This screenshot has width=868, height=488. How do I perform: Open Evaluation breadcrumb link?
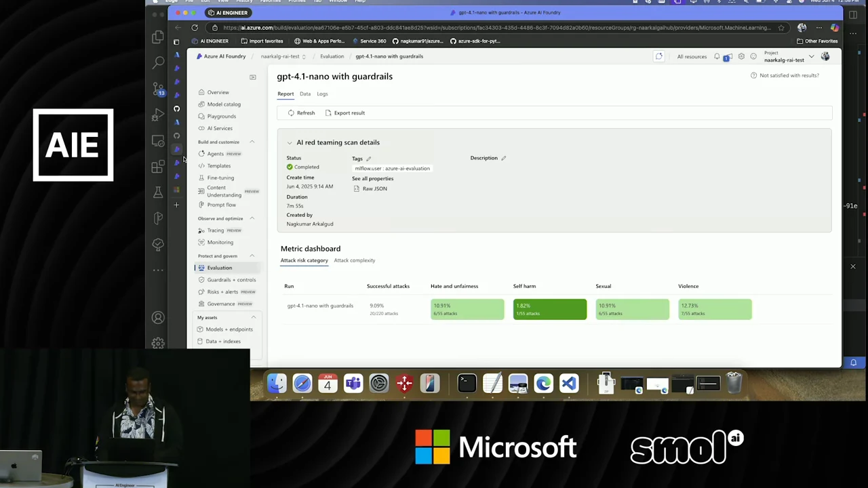[x=332, y=56]
